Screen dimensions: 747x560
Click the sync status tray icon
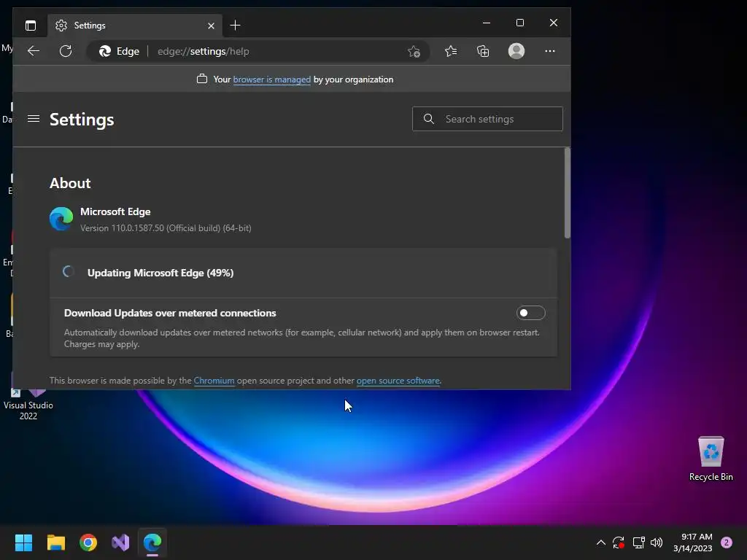[619, 542]
